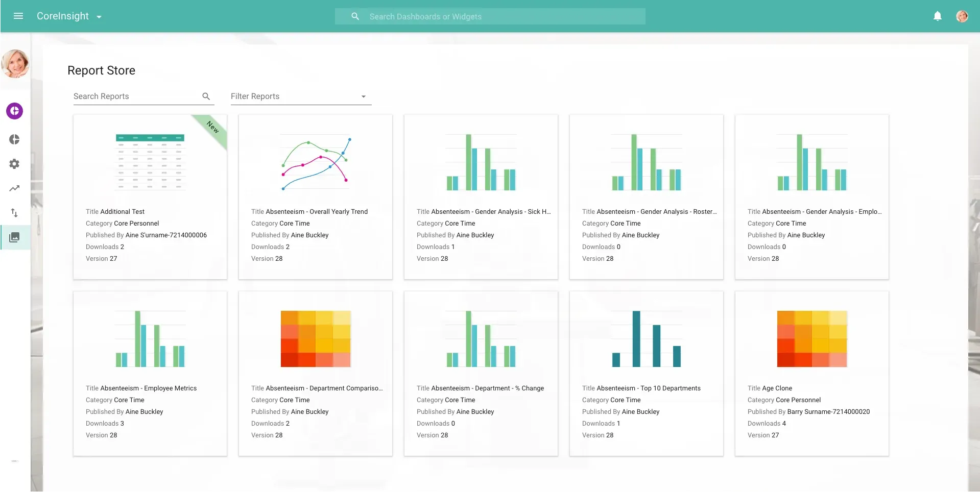Screen dimensions: 980x492
Task: Open the user profile avatar menu
Action: point(962,16)
